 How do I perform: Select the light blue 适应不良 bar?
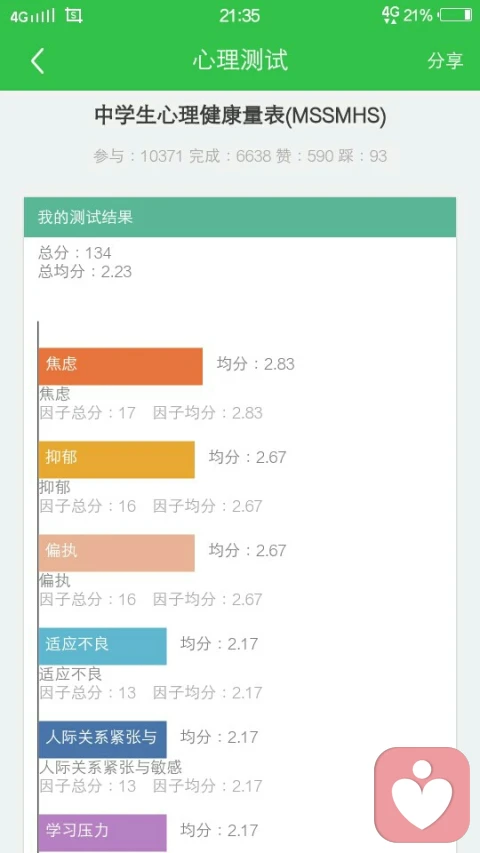coord(102,646)
